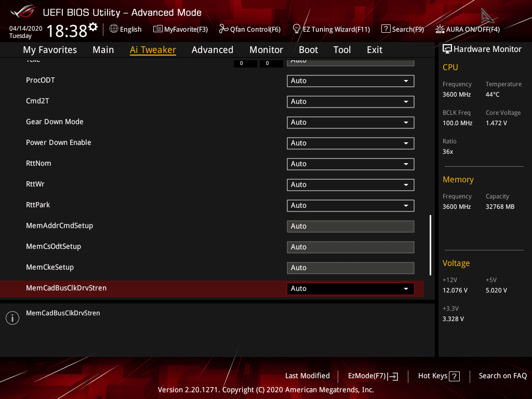Expand the Gear Down Mode dropdown
The height and width of the screenshot is (399, 532).
pyautogui.click(x=351, y=122)
